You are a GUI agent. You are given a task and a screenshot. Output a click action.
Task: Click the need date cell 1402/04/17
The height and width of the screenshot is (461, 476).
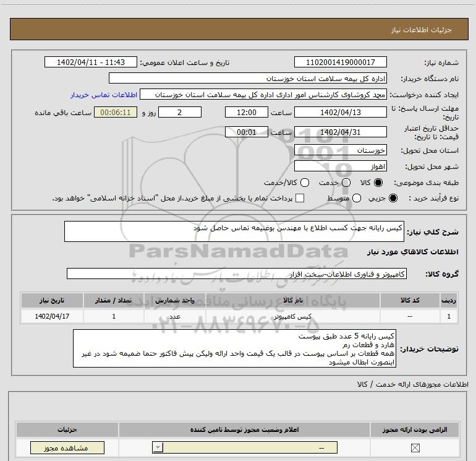(x=52, y=317)
